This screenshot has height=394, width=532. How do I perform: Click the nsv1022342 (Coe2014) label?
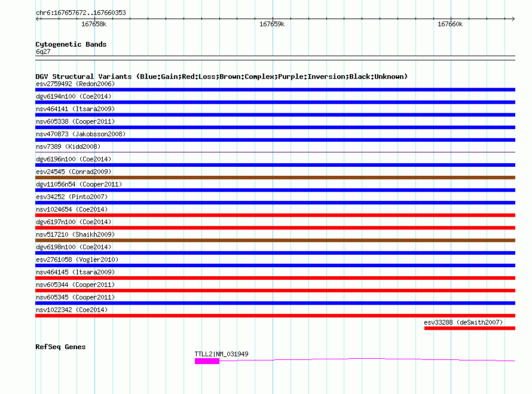tap(72, 310)
